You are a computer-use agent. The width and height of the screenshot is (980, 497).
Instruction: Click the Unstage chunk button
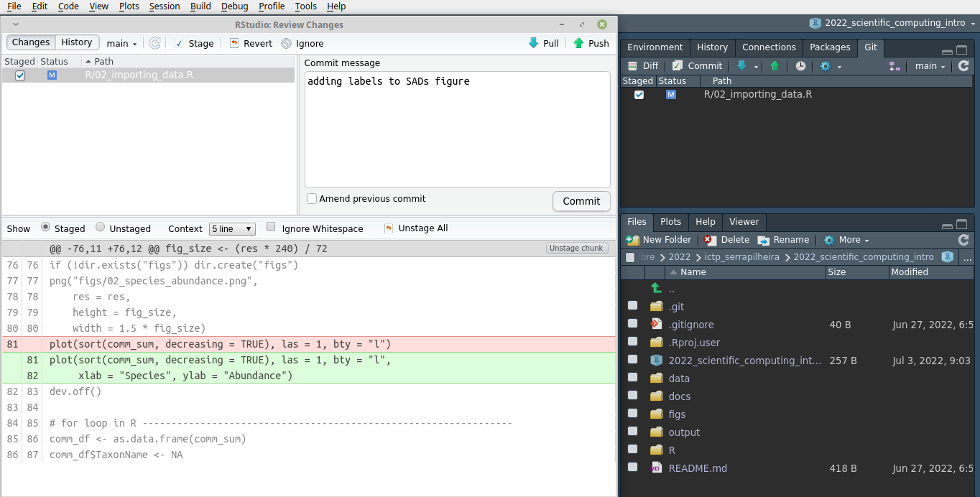pyautogui.click(x=576, y=249)
